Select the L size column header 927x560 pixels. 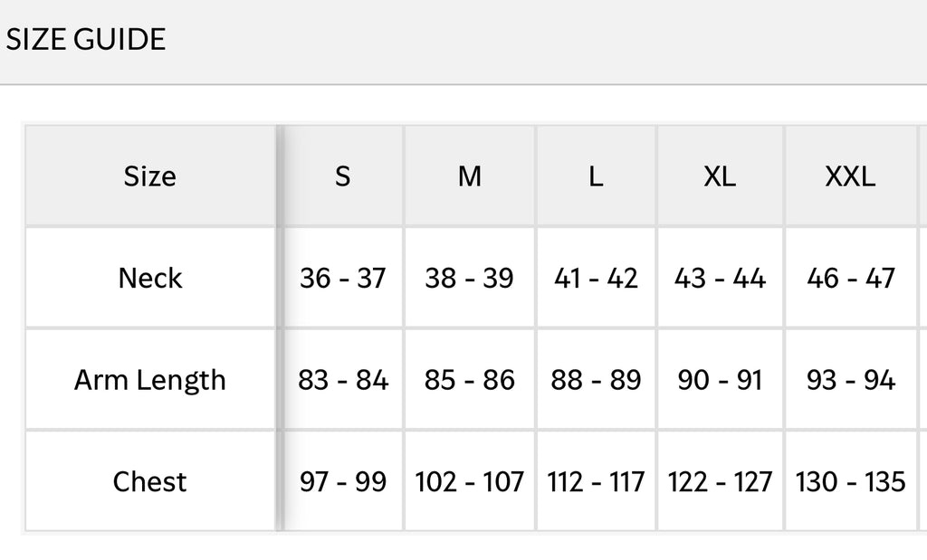click(x=596, y=176)
